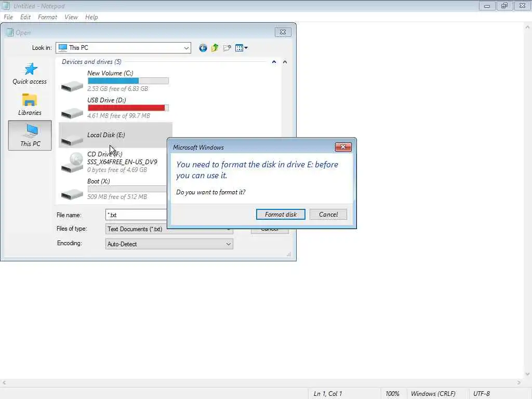Click Notepad vertical scrollbar down arrow

tap(527, 374)
